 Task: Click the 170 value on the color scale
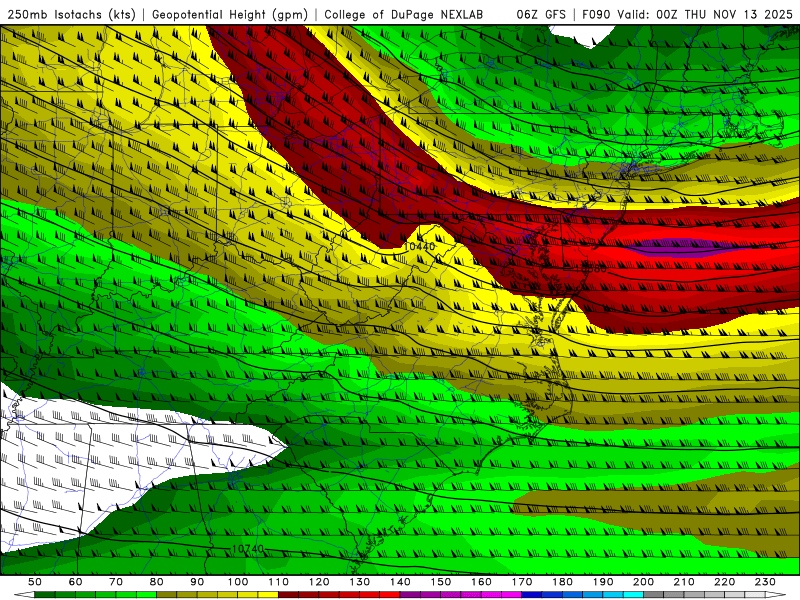click(522, 582)
